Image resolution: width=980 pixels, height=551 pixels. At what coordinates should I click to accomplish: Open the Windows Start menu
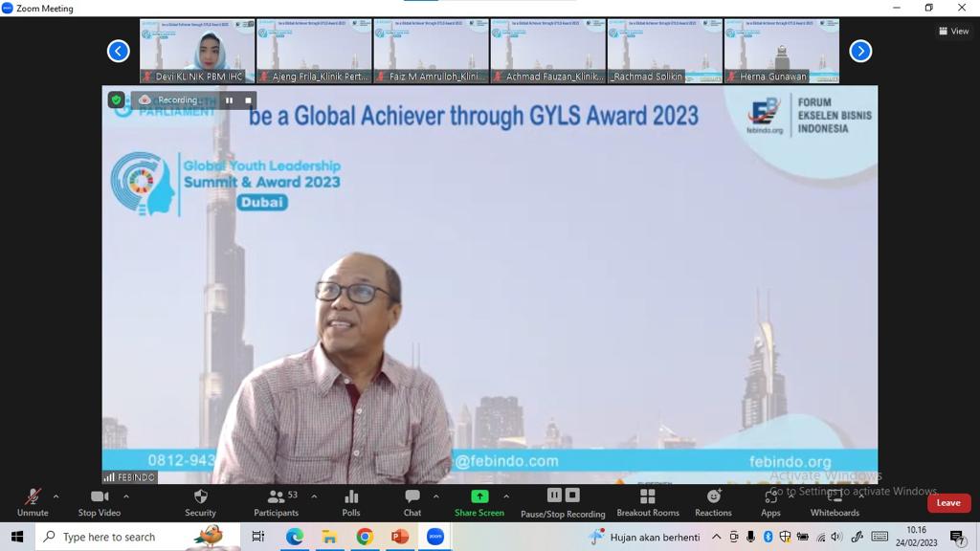17,537
